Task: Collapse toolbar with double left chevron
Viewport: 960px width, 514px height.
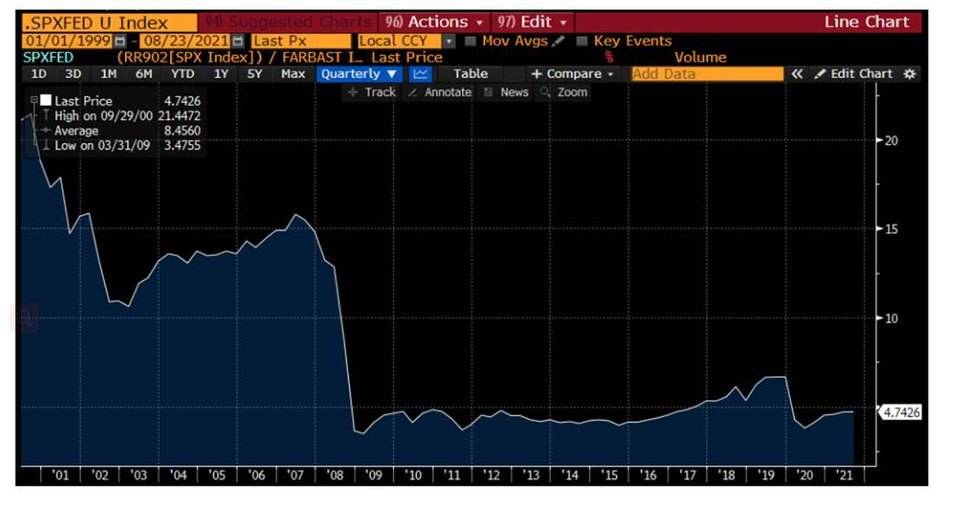Action: (797, 74)
